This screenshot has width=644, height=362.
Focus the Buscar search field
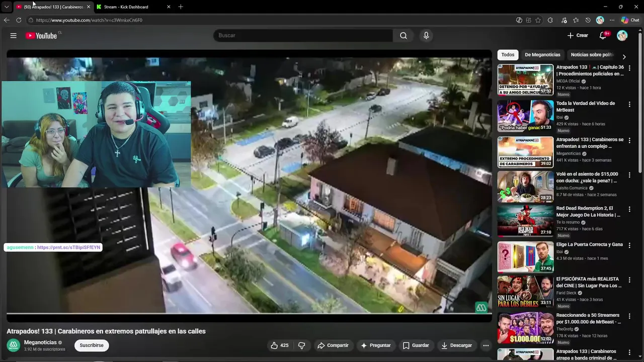click(303, 36)
